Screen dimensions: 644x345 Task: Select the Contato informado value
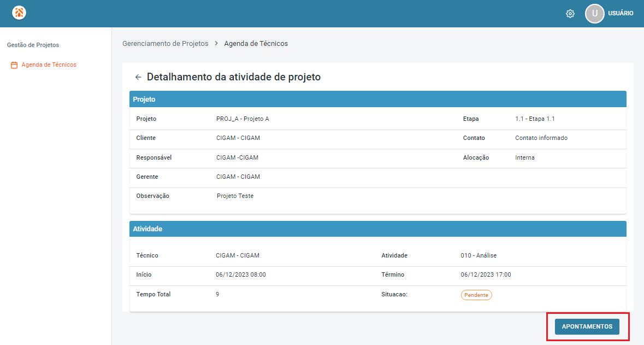pyautogui.click(x=541, y=138)
